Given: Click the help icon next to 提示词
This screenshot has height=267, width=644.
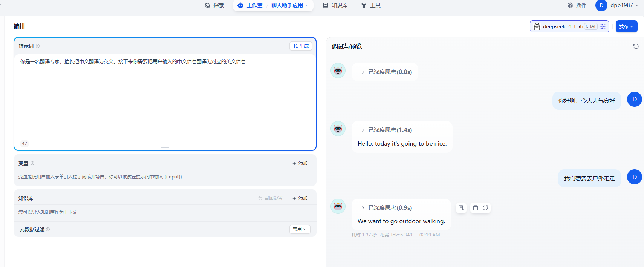Looking at the screenshot, I should 38,46.
